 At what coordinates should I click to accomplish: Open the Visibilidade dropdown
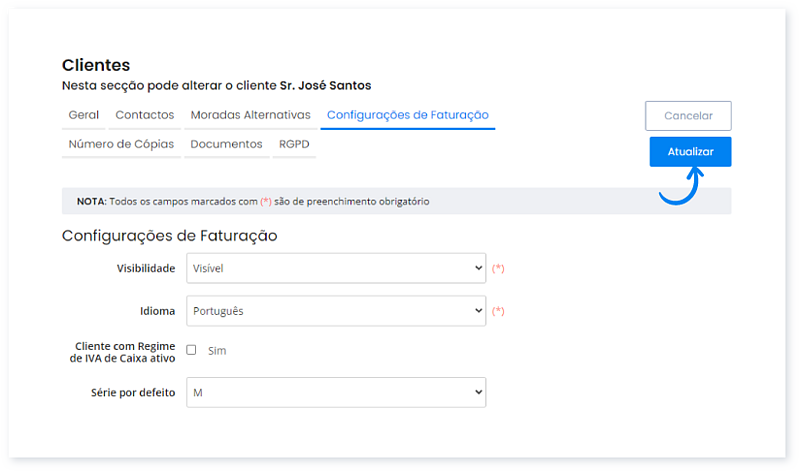[x=336, y=268]
